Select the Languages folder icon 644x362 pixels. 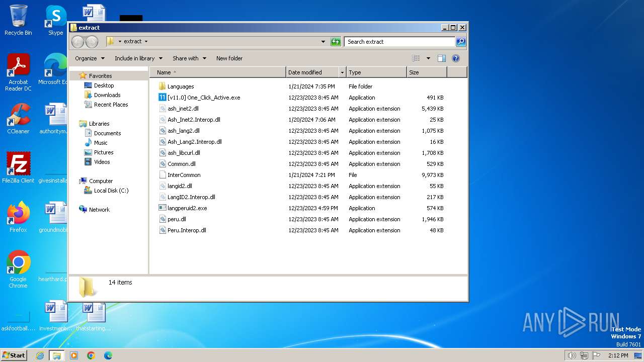click(x=162, y=86)
